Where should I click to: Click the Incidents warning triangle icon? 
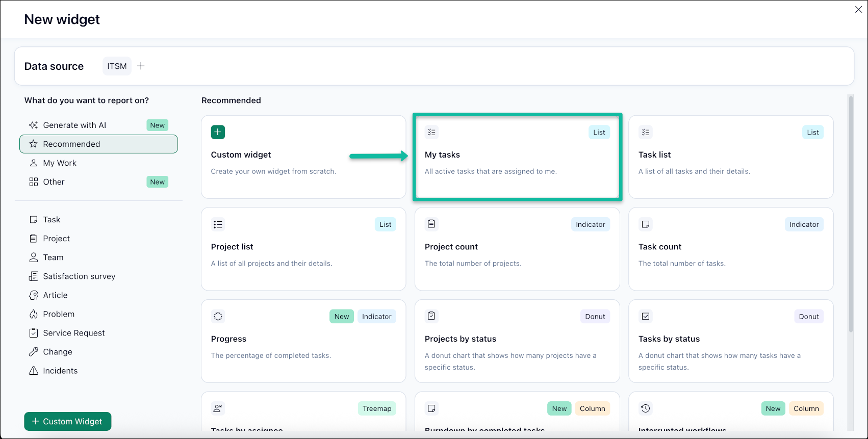click(34, 371)
